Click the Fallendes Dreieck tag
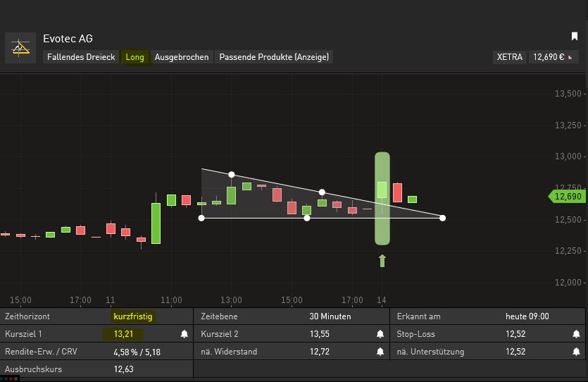This screenshot has width=588, height=382. click(x=81, y=57)
